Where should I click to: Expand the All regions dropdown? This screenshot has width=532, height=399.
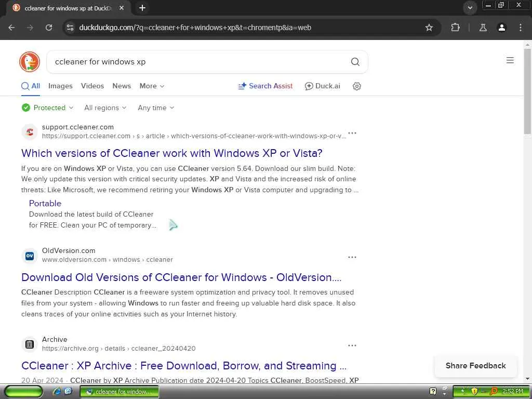pyautogui.click(x=105, y=108)
